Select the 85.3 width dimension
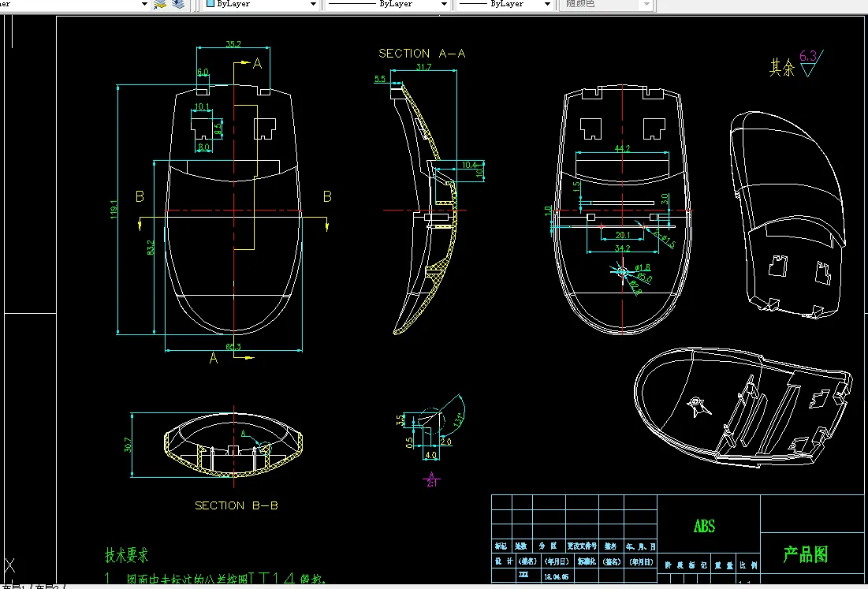Image resolution: width=868 pixels, height=589 pixels. coord(233,347)
